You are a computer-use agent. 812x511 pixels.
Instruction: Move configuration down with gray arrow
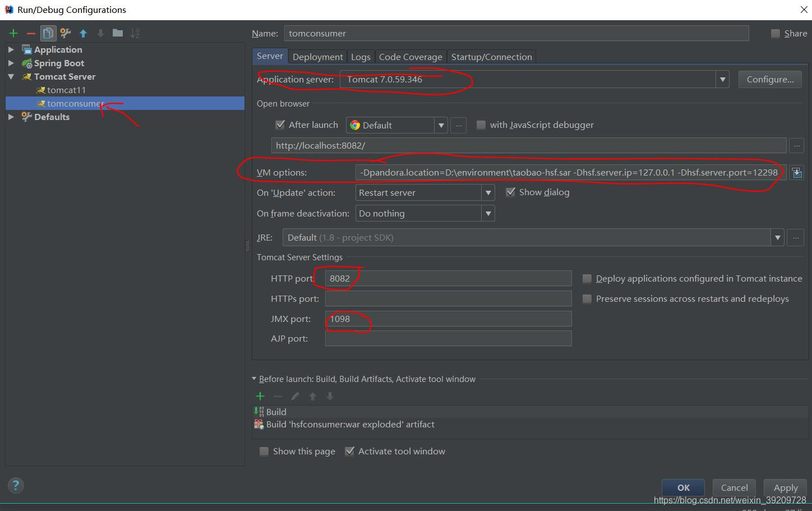click(100, 34)
